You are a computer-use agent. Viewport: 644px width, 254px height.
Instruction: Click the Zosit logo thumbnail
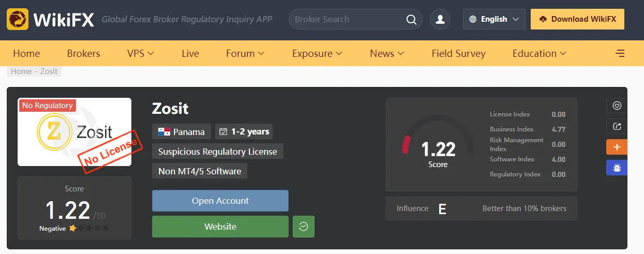tap(74, 132)
